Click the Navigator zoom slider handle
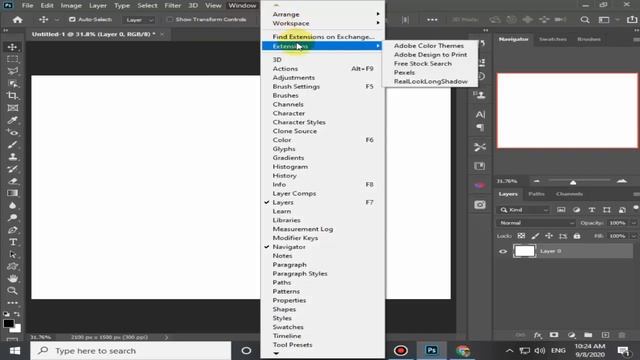Viewport: 640px width, 360px height. tap(573, 182)
